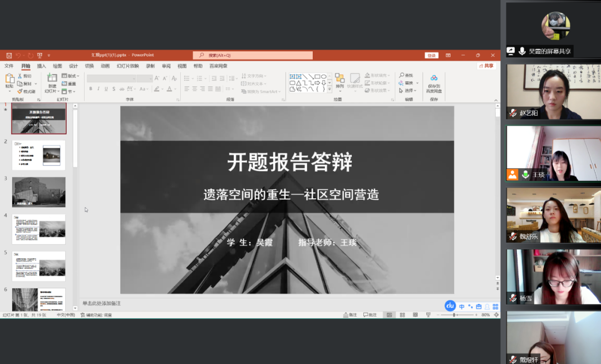Click Save to Baidu Netdisk icon
Image resolution: width=601 pixels, height=364 pixels.
[433, 78]
